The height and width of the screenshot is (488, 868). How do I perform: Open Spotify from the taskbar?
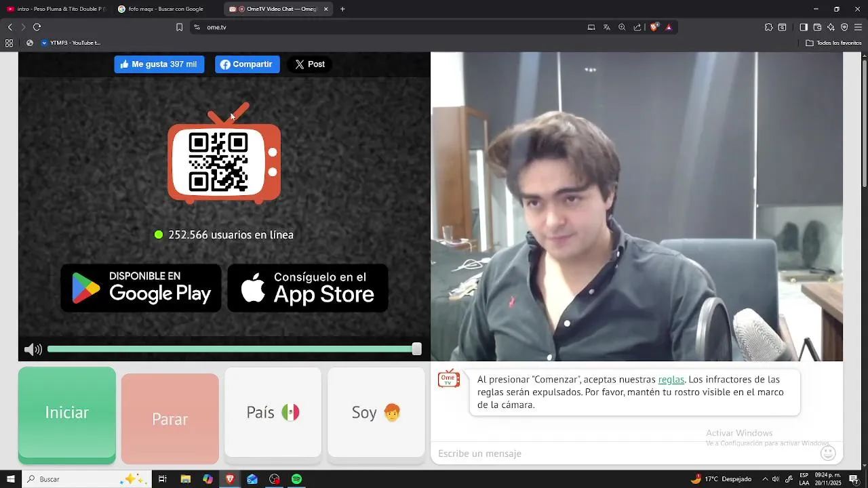click(296, 479)
